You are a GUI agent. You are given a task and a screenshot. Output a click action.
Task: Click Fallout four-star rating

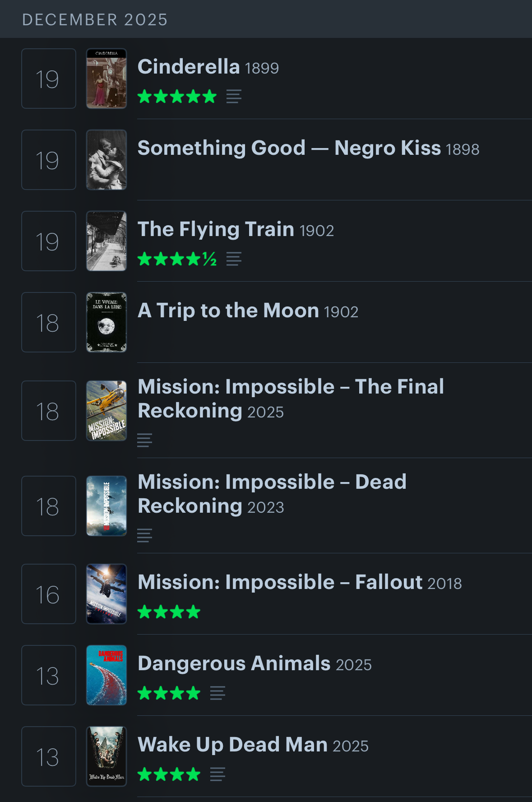coord(169,612)
